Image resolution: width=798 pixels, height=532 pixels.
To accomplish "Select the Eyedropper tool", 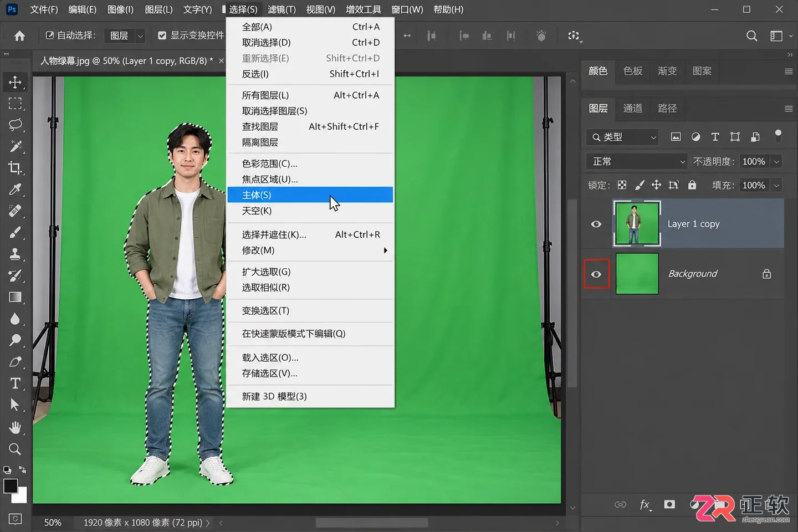I will (x=15, y=190).
